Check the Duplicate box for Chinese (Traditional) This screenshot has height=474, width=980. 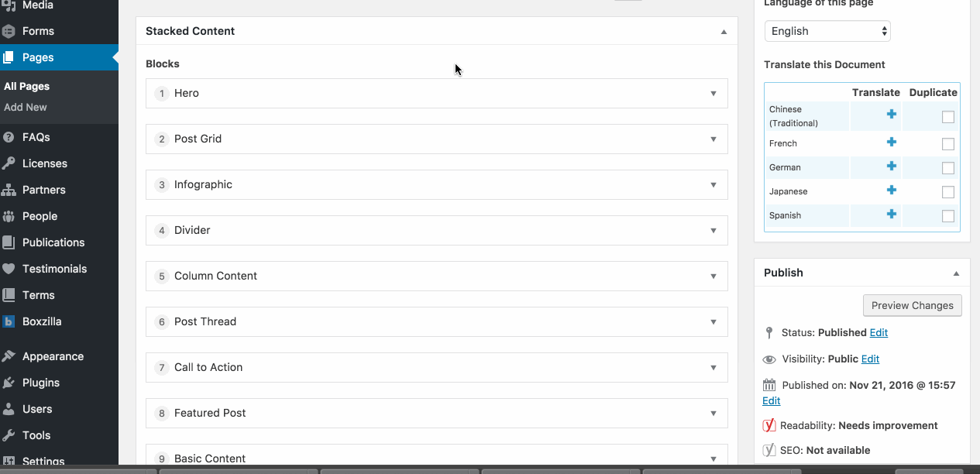[947, 117]
